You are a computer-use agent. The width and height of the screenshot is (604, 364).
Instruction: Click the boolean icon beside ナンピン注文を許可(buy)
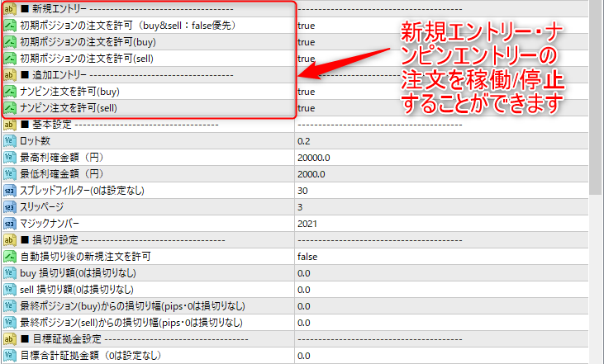tap(10, 92)
